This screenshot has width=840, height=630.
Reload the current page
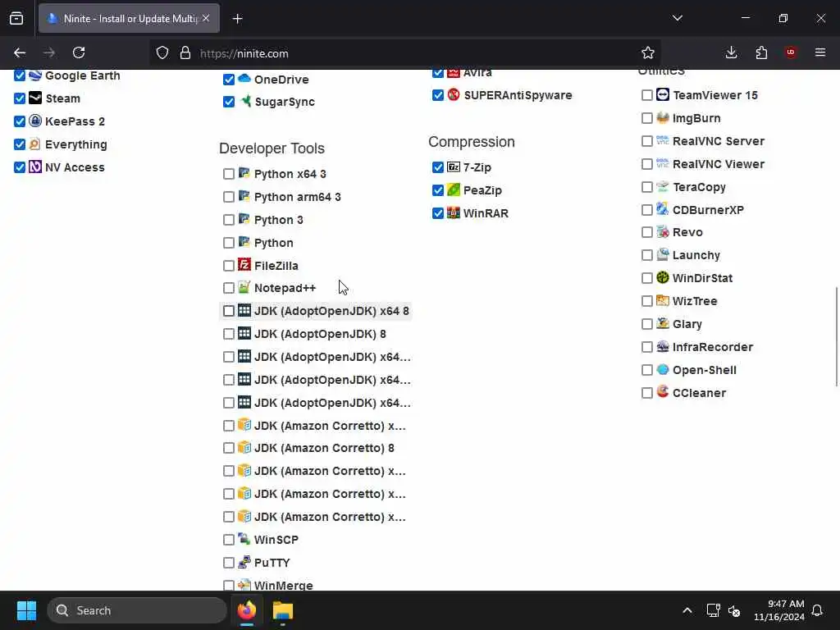[x=79, y=52]
